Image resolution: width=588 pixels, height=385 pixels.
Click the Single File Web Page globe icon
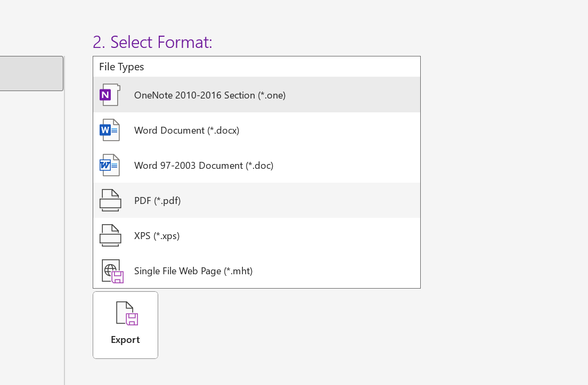coord(112,271)
